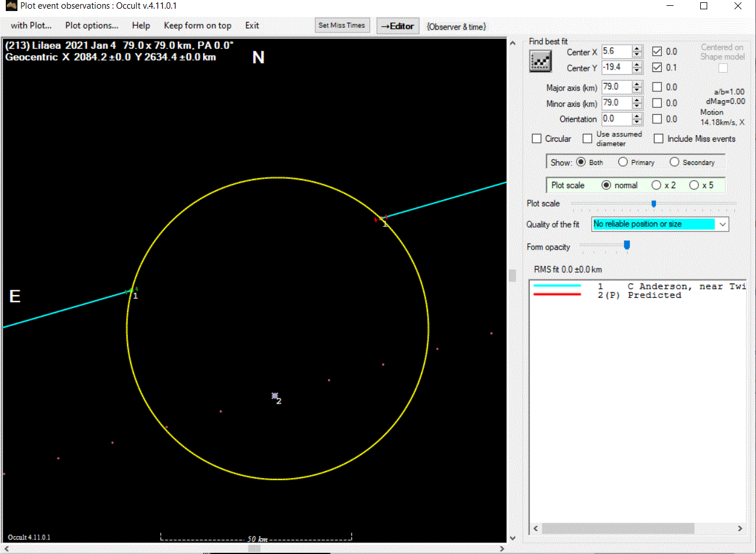756x554 pixels.
Task: Click the Center X input field
Action: pos(617,51)
